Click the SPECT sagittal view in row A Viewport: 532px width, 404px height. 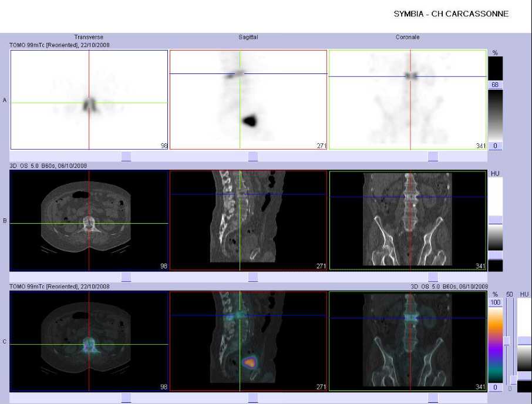click(x=248, y=100)
